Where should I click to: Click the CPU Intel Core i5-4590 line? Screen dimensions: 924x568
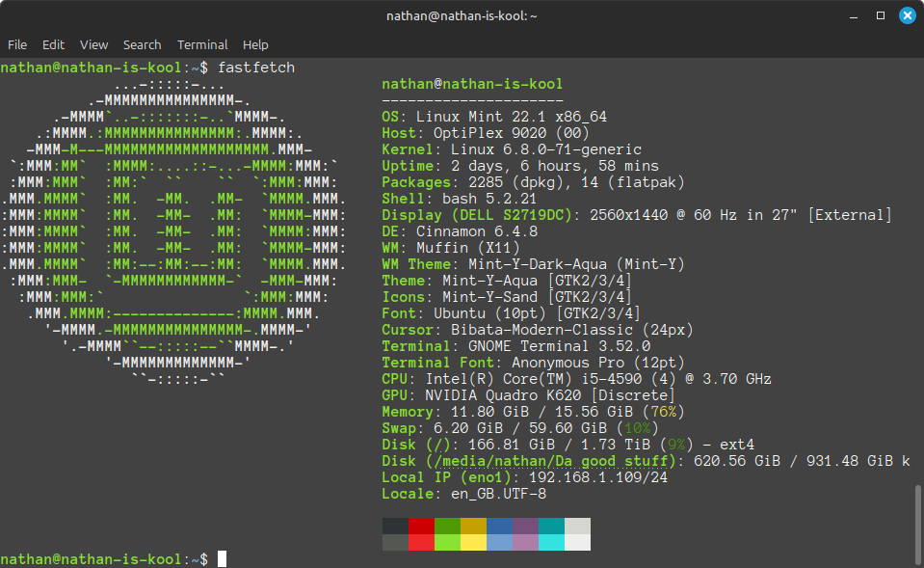(577, 379)
